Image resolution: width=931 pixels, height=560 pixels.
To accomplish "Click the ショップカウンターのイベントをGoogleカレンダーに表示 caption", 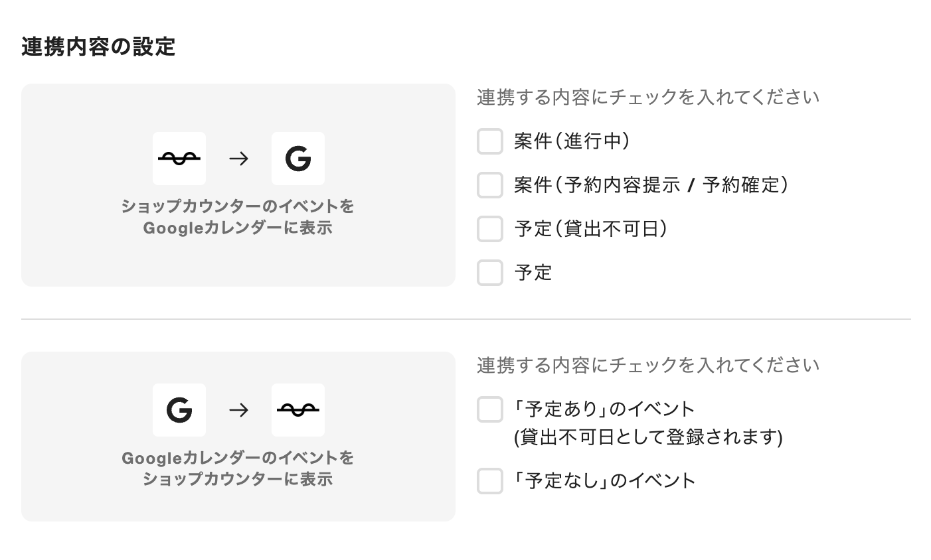I will point(238,217).
